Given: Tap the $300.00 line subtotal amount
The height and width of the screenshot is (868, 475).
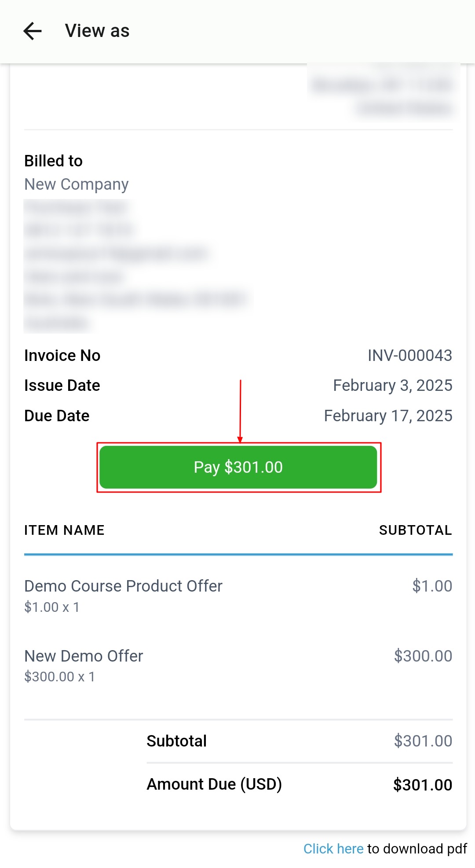Looking at the screenshot, I should [x=423, y=656].
